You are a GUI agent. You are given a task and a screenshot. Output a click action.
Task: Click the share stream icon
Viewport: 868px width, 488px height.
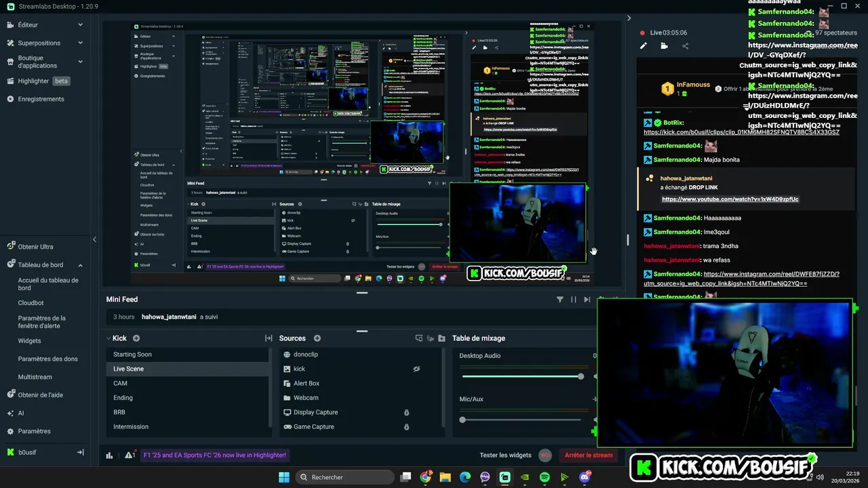click(x=685, y=46)
